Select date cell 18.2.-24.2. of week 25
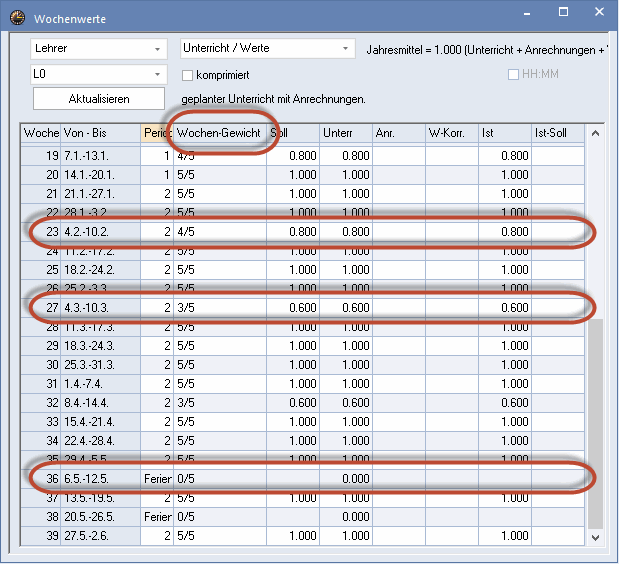Viewport: 619px width, 564px height. tap(101, 270)
